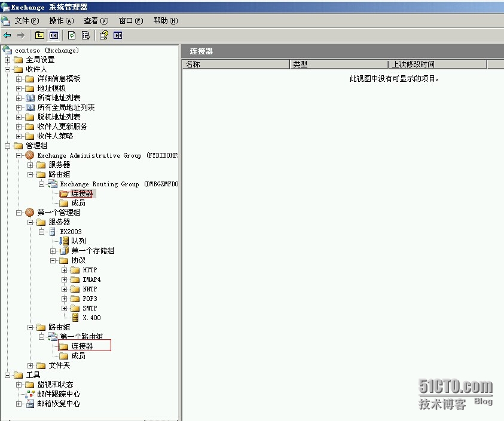Click the 第一个管理组 group icon
This screenshot has width=504, height=421.
coord(29,212)
